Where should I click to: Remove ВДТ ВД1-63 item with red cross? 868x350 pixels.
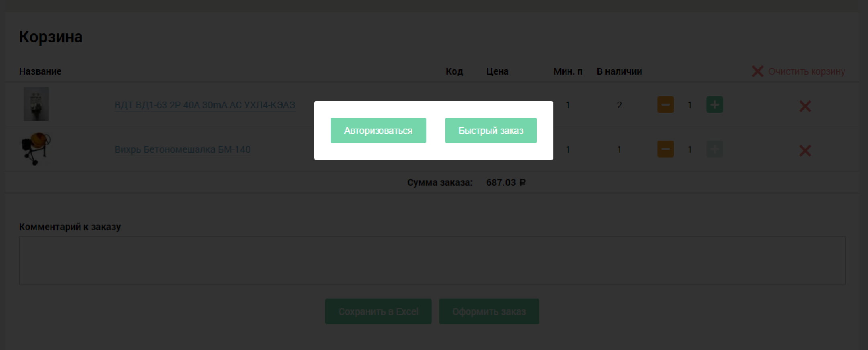[805, 106]
